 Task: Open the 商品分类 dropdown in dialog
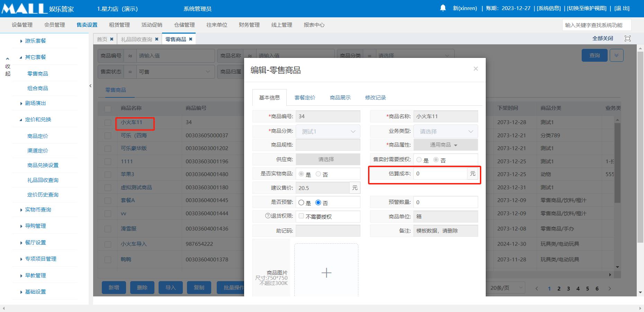(x=328, y=131)
